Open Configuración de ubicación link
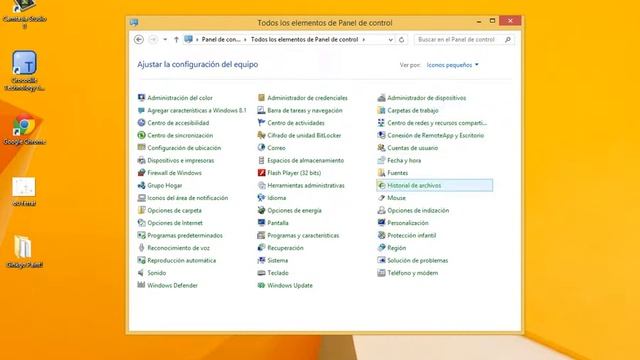The image size is (640, 360). pyautogui.click(x=184, y=148)
